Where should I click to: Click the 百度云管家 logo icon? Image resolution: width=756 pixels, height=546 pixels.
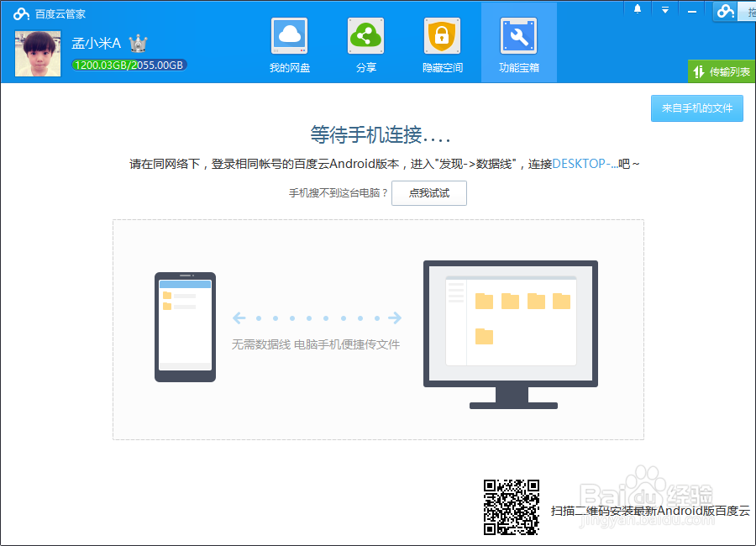click(x=21, y=13)
